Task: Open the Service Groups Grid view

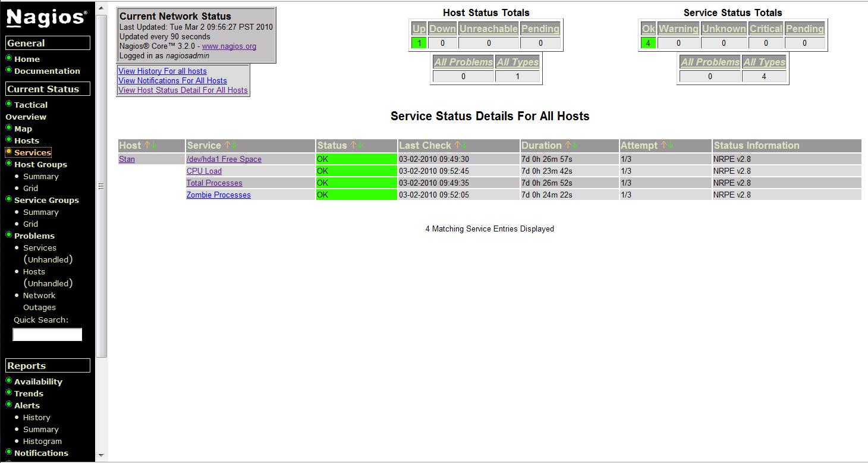Action: (x=30, y=224)
